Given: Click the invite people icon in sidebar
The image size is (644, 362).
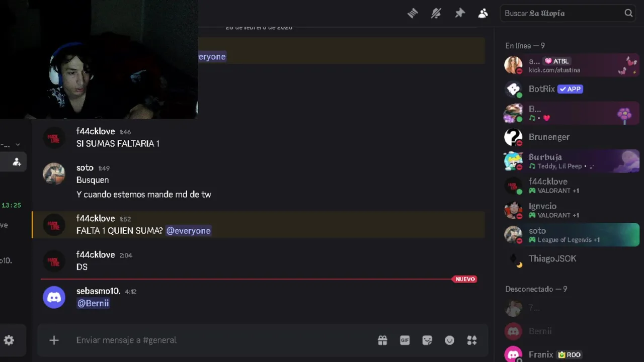Looking at the screenshot, I should pos(17,162).
